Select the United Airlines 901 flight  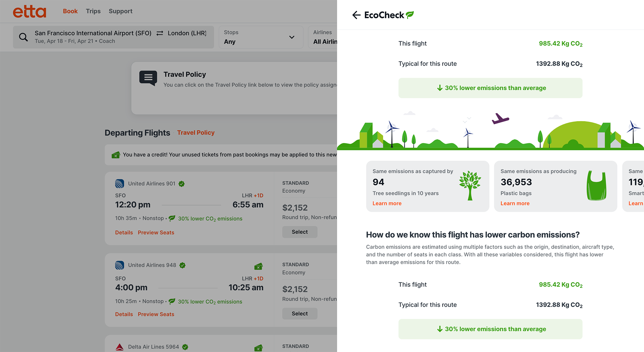(299, 232)
